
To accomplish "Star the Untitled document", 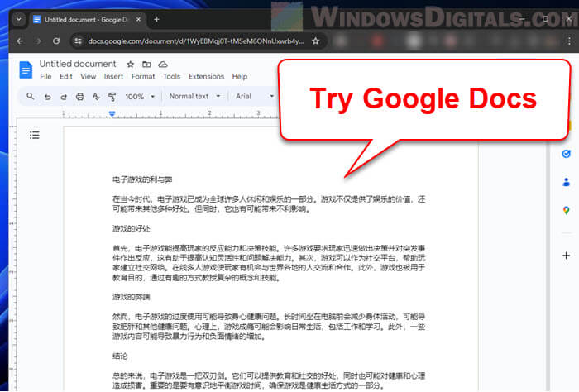I will (x=130, y=65).
